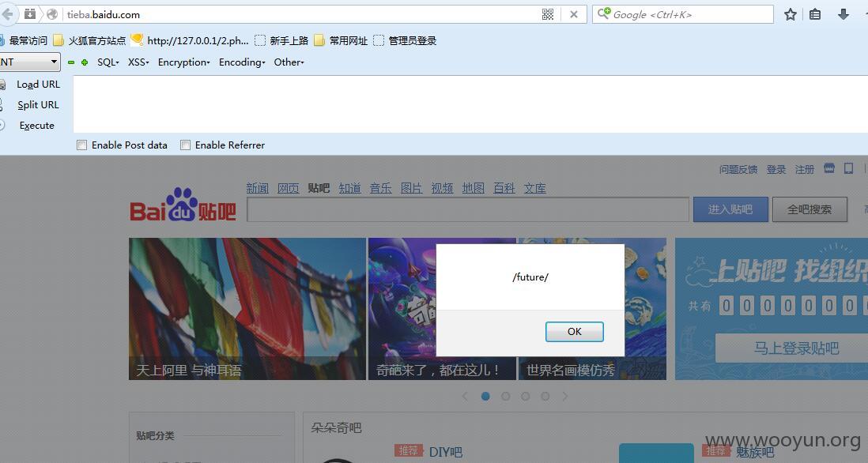This screenshot has height=463, width=868.
Task: Select the third carousel dot
Action: pyautogui.click(x=526, y=396)
